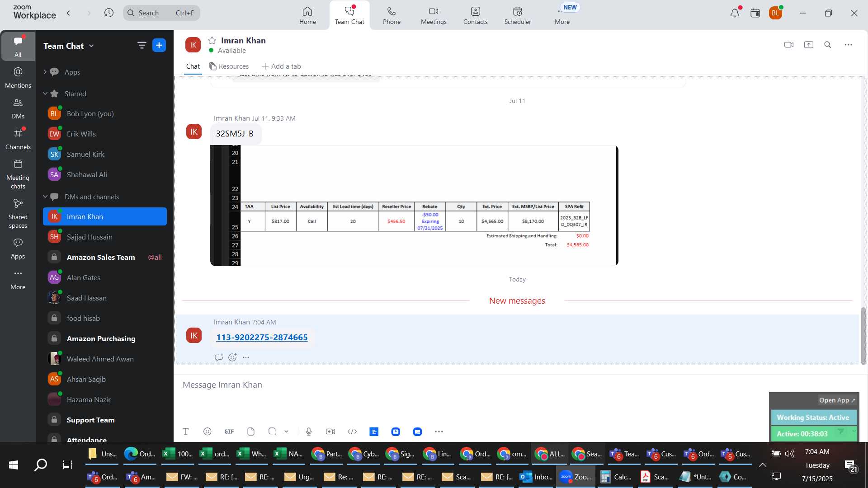The image size is (868, 488).
Task: Open the Amazon Sales Team channel
Action: click(105, 257)
